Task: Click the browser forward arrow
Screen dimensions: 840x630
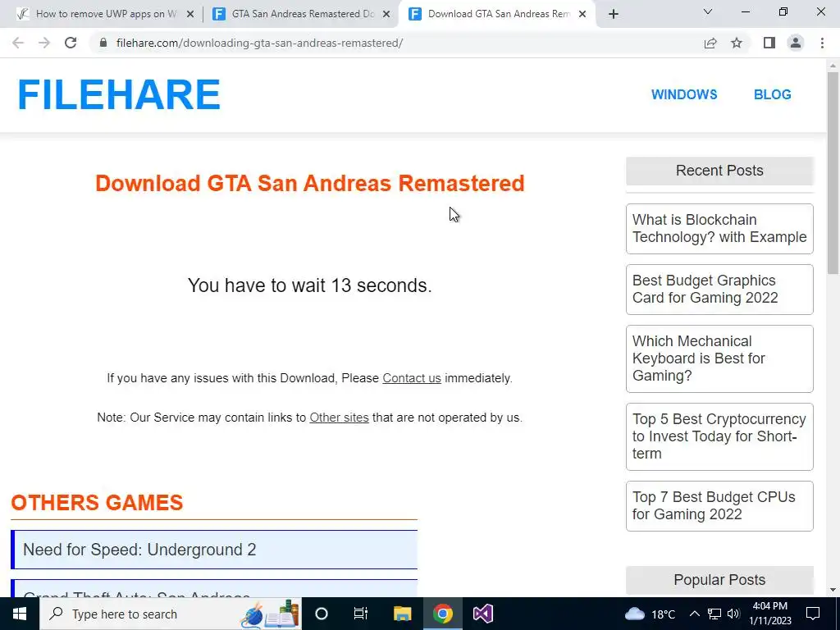Action: (44, 43)
